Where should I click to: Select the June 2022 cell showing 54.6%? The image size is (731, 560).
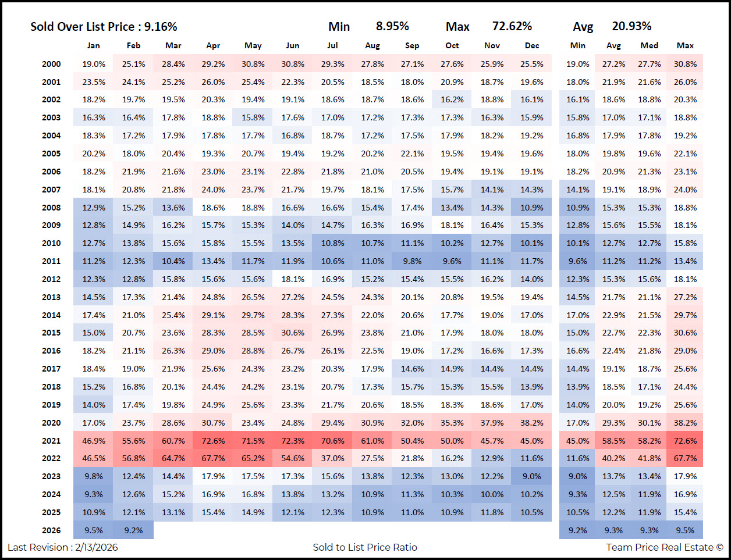coord(293,458)
